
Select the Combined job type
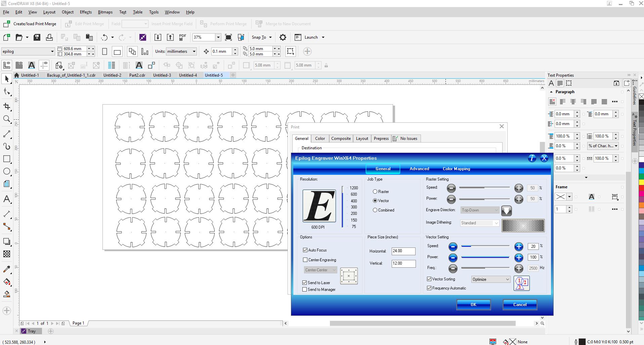pyautogui.click(x=375, y=210)
